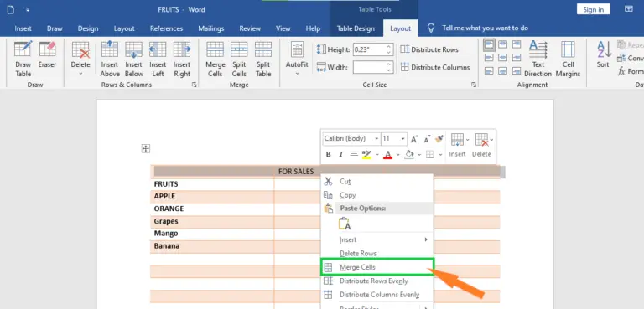The height and width of the screenshot is (309, 644).
Task: Open the Help tab
Action: (313, 28)
